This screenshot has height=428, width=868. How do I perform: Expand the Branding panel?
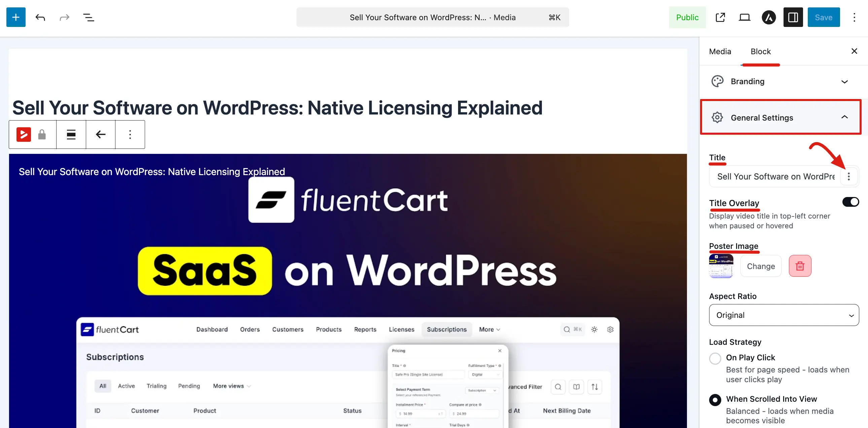[x=780, y=81]
